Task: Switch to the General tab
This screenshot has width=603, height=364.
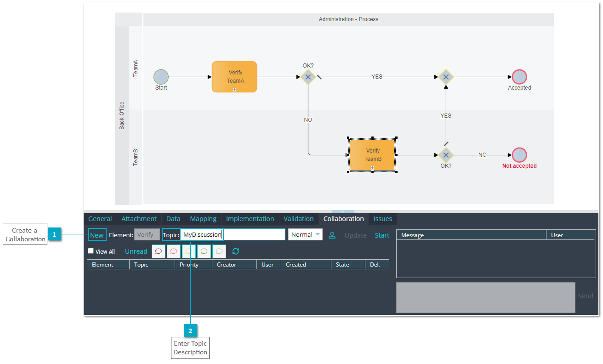Action: pyautogui.click(x=100, y=219)
